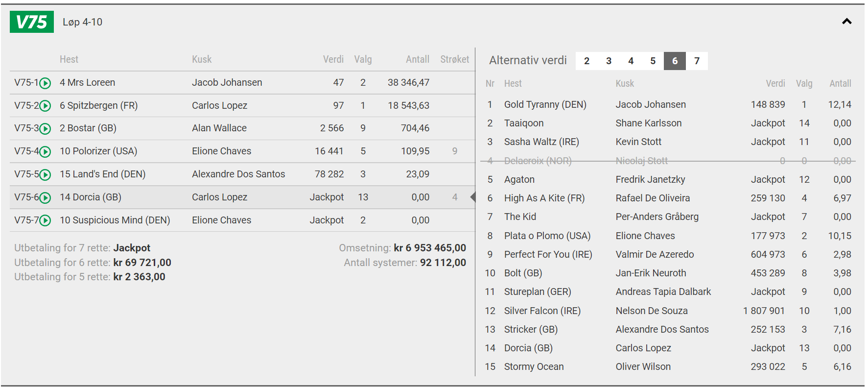868x390 pixels.
Task: Play the V75-5 race replay
Action: 45,175
